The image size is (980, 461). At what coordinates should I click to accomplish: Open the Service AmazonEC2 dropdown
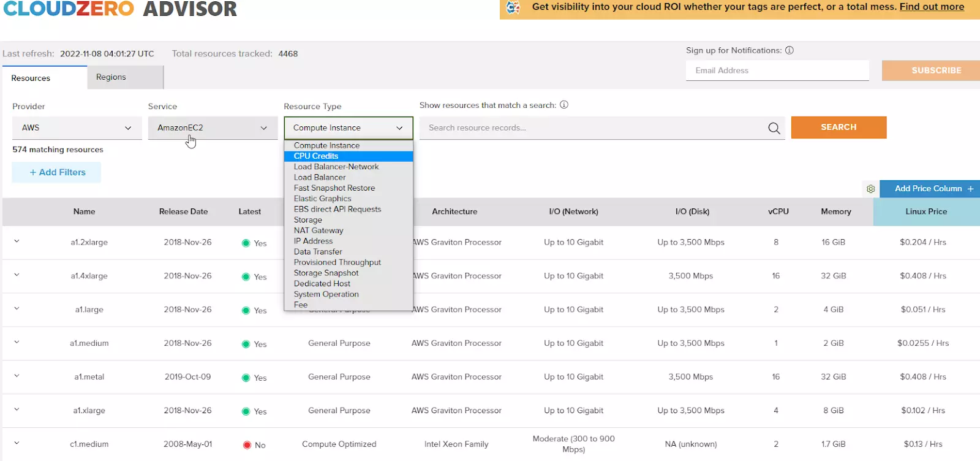point(213,128)
